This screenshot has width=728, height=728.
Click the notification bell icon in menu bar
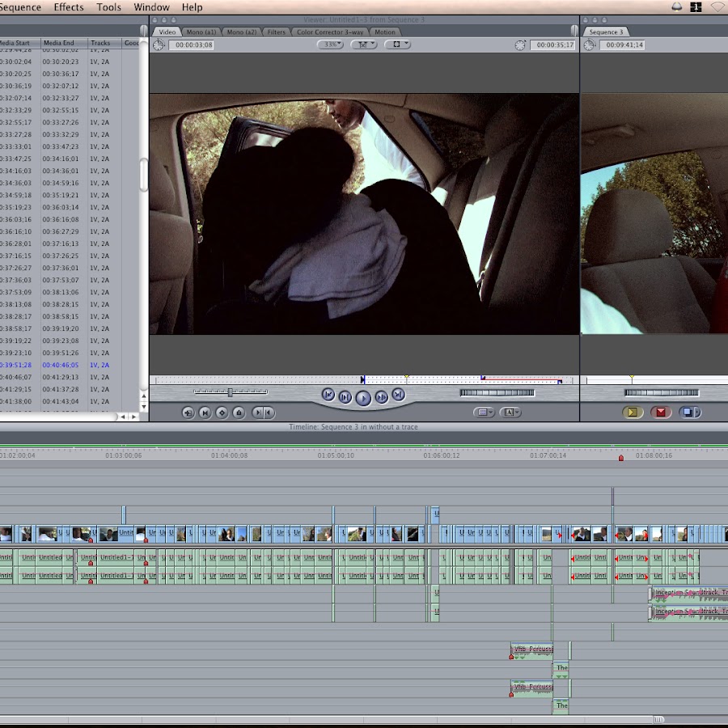[x=677, y=7]
